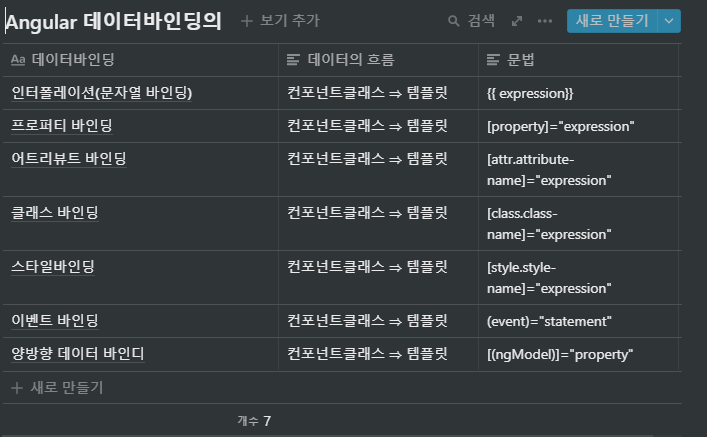Select the {{ expression}} cell
707x437 pixels.
[578, 93]
